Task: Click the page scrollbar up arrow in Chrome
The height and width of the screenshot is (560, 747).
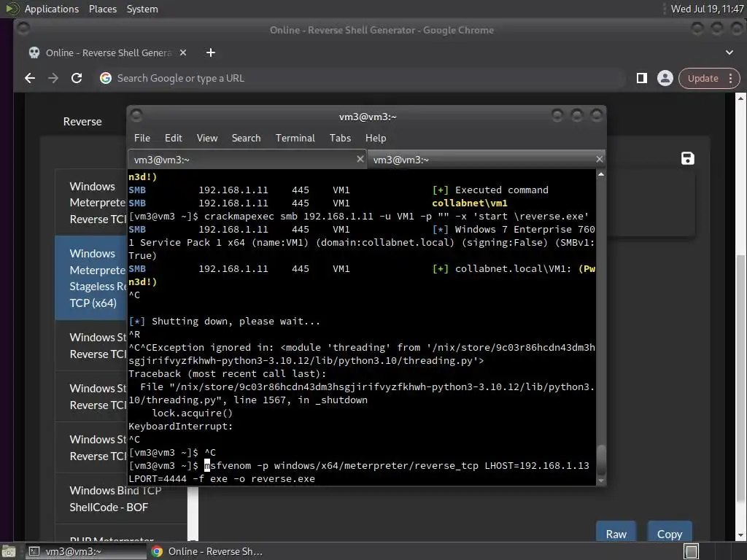Action: point(740,98)
